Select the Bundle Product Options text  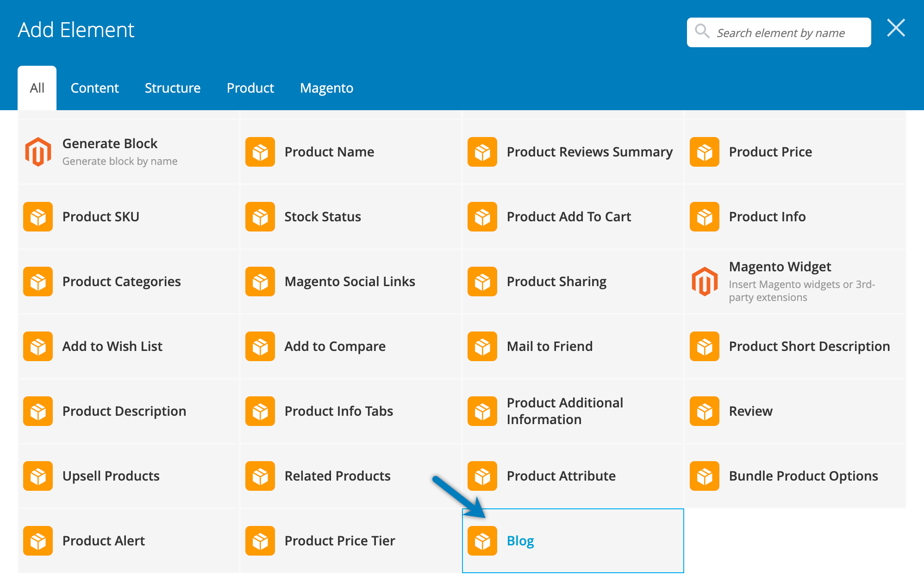point(803,476)
